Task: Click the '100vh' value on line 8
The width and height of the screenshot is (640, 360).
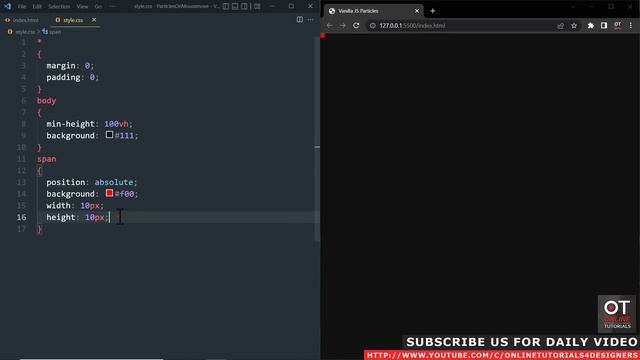Action: point(116,124)
